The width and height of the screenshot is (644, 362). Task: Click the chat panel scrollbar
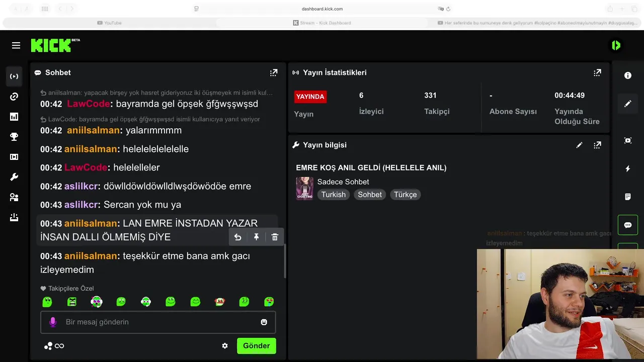(x=285, y=261)
